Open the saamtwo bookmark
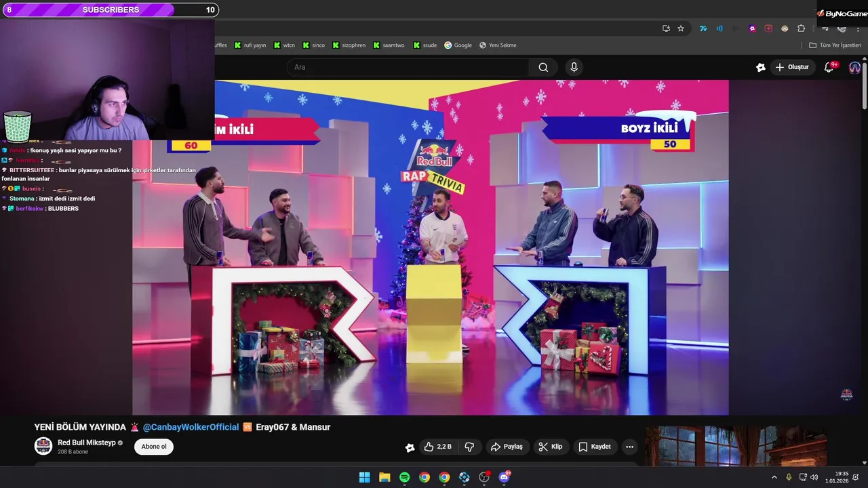868x488 pixels. pyautogui.click(x=389, y=45)
